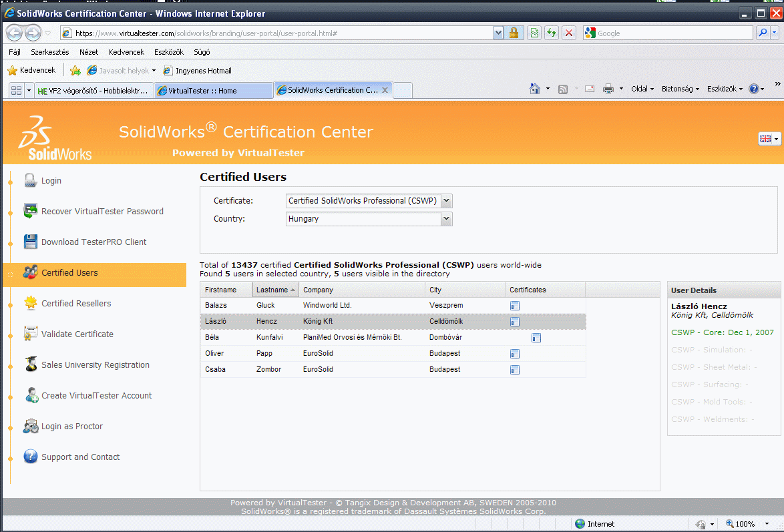
Task: View certificate icon for Csaba Zombor
Action: [x=514, y=370]
